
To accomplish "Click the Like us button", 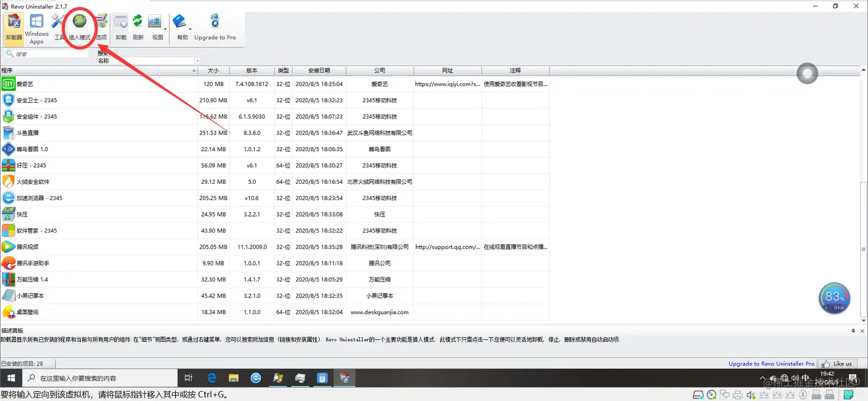I will pos(837,364).
